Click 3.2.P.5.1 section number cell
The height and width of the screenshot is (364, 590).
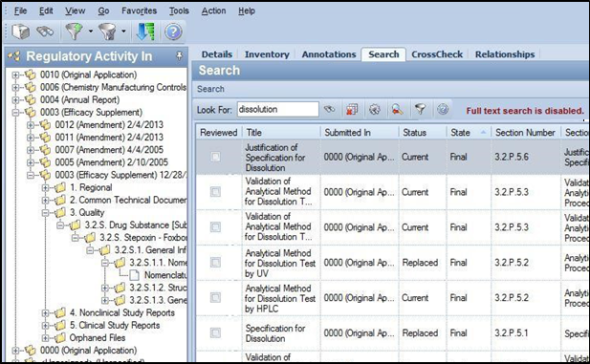[512, 332]
